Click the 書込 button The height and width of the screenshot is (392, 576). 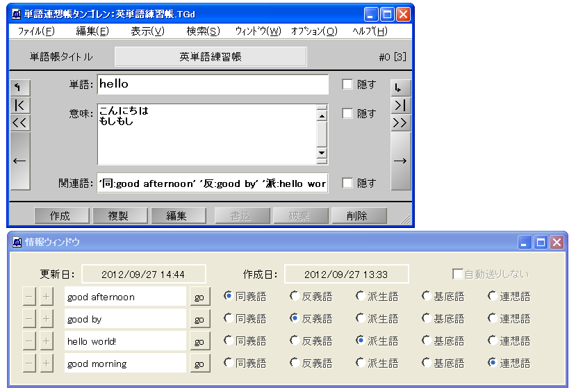pyautogui.click(x=242, y=215)
